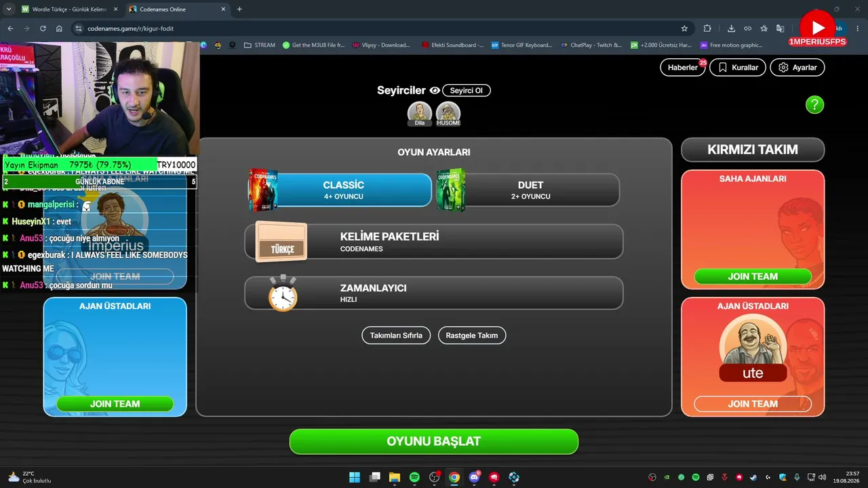Open the tab search dropdown
This screenshot has width=868, height=488.
tap(9, 9)
